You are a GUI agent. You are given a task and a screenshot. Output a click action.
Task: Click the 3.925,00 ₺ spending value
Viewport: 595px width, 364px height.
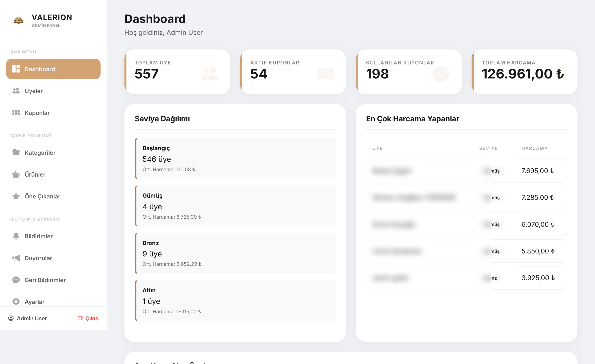538,278
